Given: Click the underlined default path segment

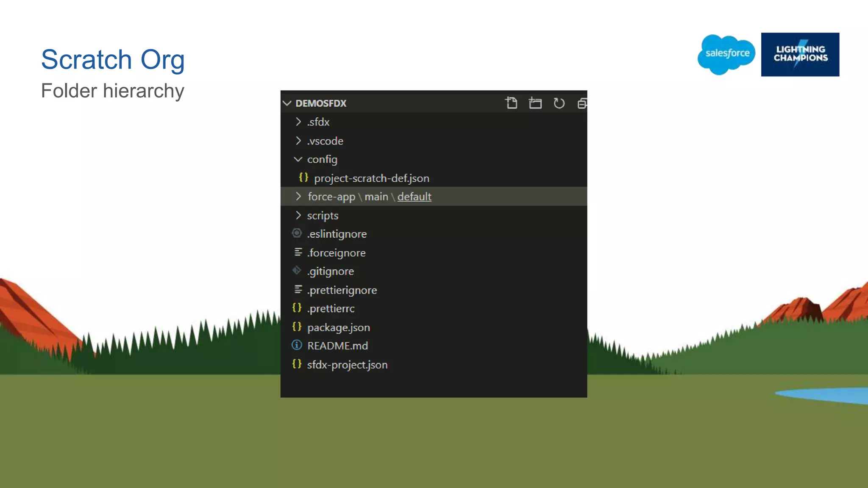Looking at the screenshot, I should [414, 197].
